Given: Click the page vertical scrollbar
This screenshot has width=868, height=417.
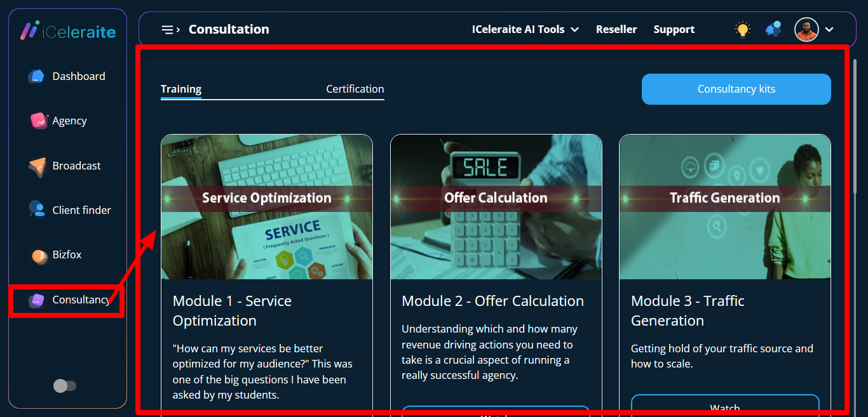Looking at the screenshot, I should [x=855, y=127].
